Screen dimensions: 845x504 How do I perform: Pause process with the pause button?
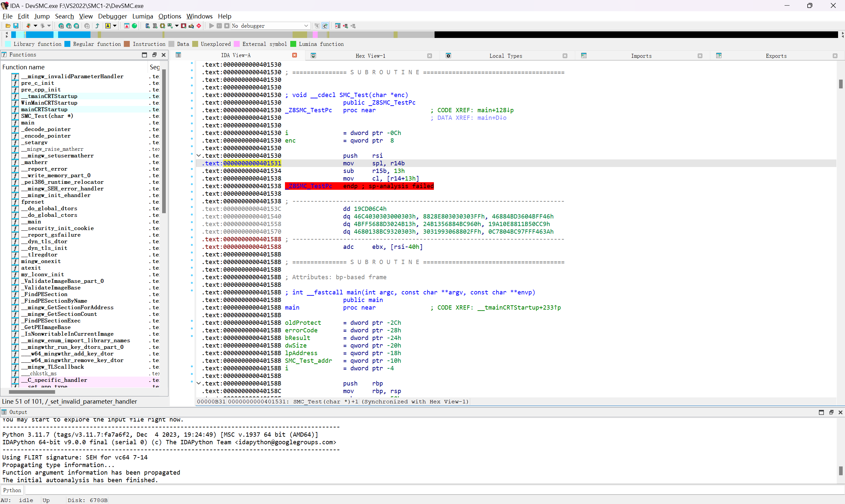219,26
